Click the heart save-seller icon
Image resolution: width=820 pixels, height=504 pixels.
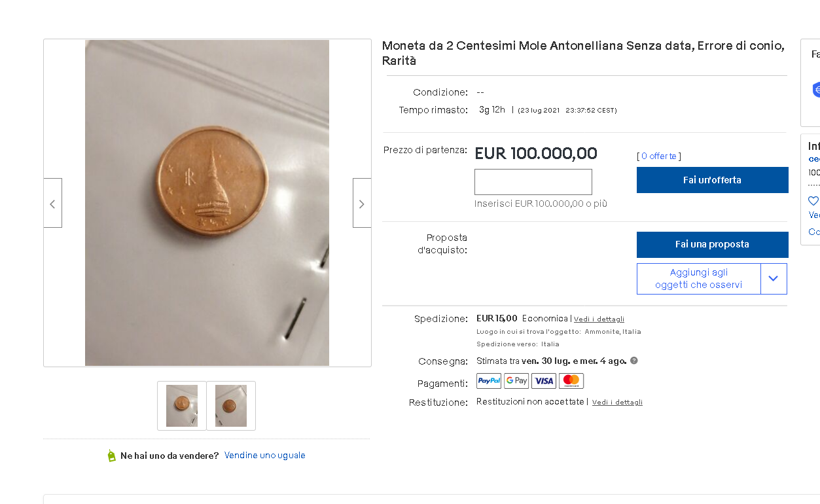pyautogui.click(x=813, y=201)
